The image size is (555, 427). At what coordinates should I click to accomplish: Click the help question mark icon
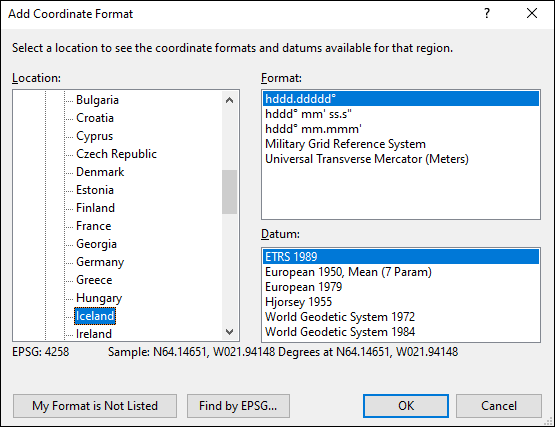coord(487,13)
